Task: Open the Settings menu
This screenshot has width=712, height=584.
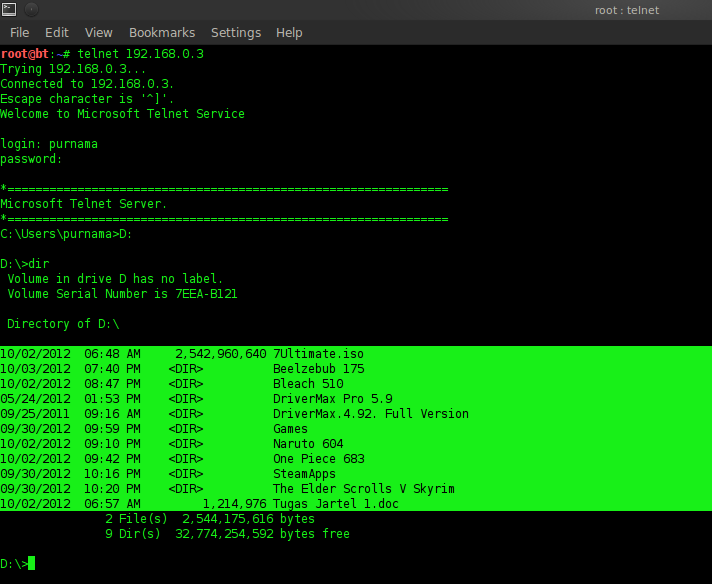Action: click(x=236, y=33)
